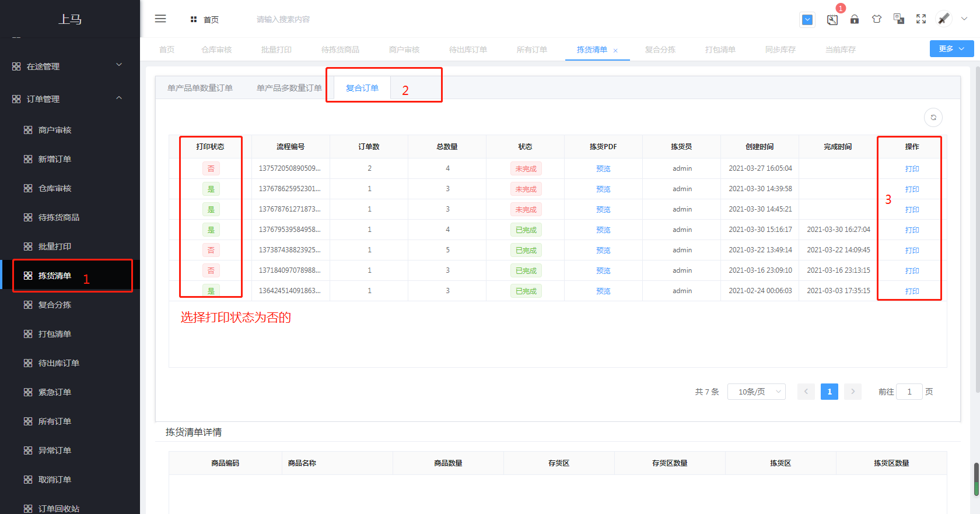Image resolution: width=980 pixels, height=514 pixels.
Task: Click the 商品编码 detail column header
Action: [225, 463]
